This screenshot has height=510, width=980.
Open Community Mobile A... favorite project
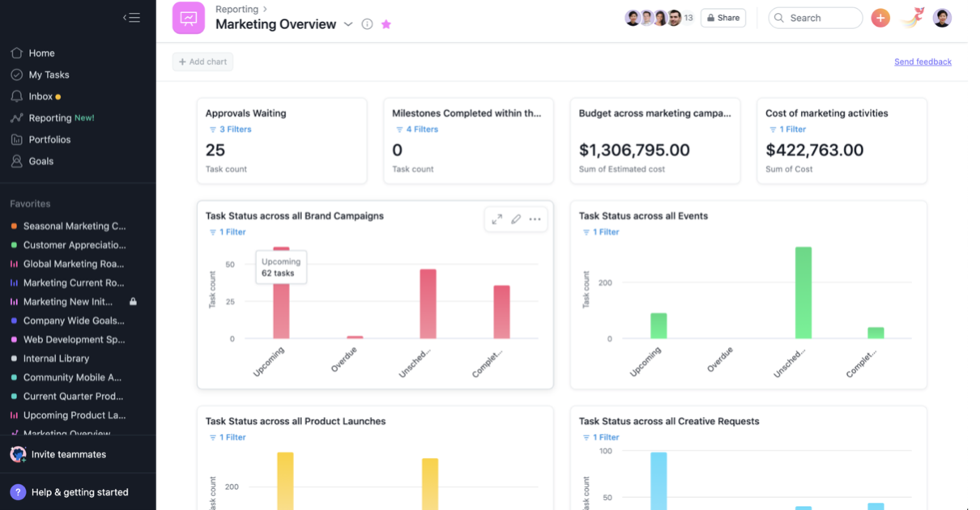tap(72, 377)
